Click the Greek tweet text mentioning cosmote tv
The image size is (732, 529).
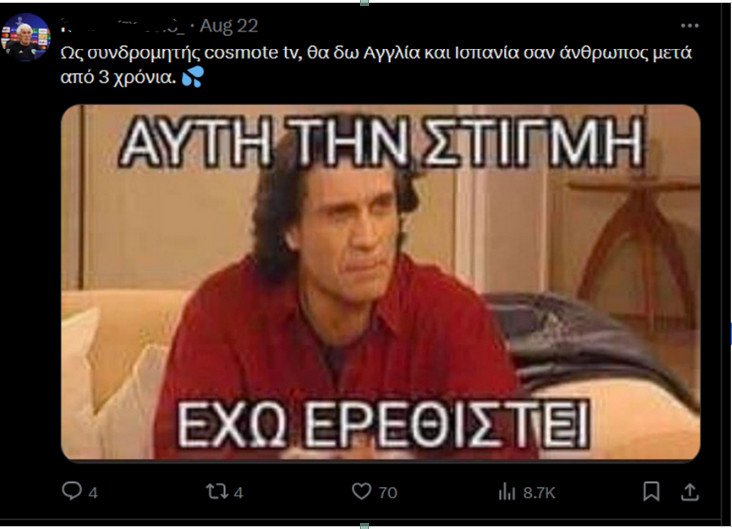coord(376,65)
